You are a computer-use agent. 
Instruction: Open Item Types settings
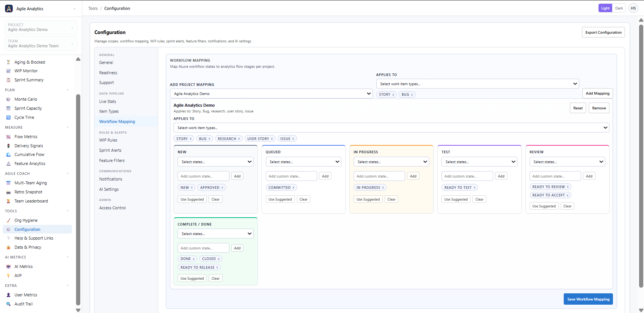109,111
